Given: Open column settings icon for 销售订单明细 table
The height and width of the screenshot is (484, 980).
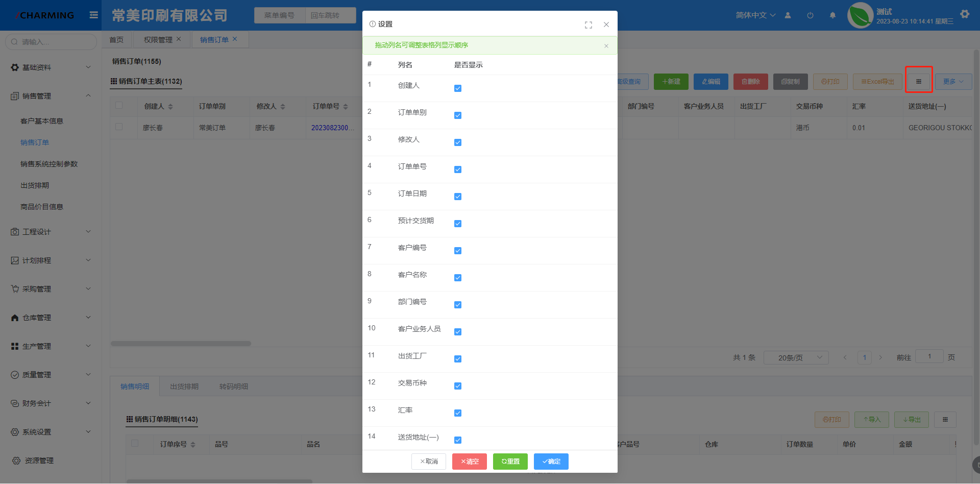Looking at the screenshot, I should [945, 420].
